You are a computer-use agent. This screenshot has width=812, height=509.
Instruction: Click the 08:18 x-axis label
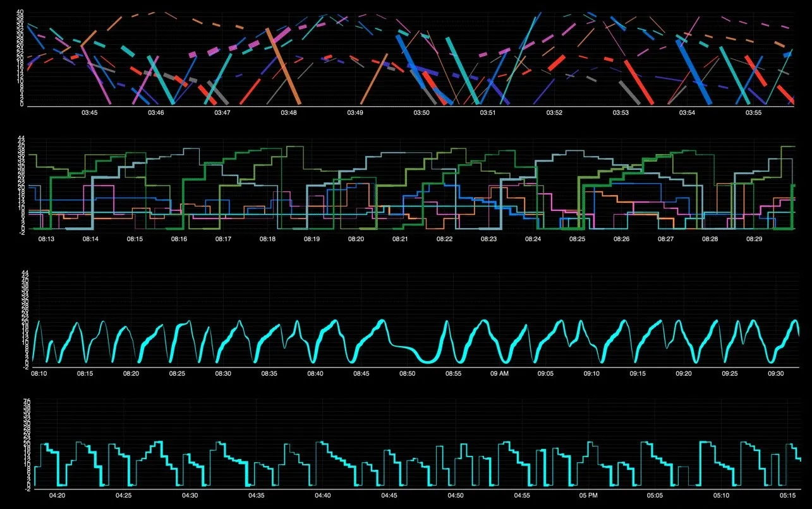point(268,239)
